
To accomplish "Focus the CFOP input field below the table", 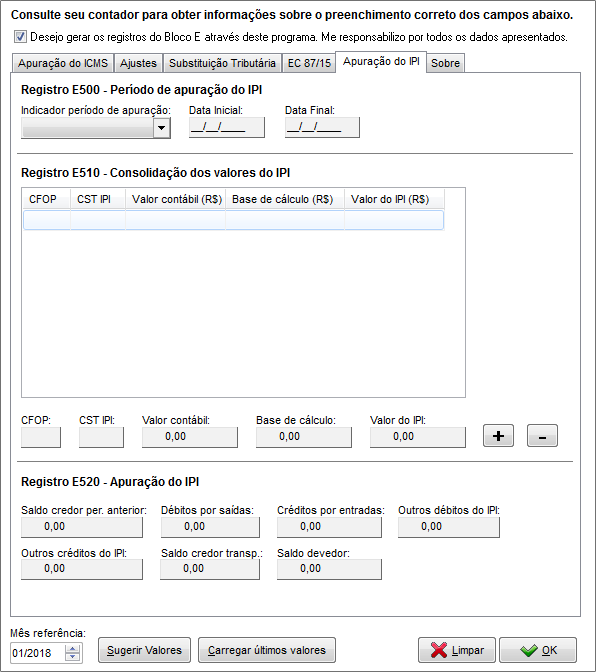I will pyautogui.click(x=41, y=437).
